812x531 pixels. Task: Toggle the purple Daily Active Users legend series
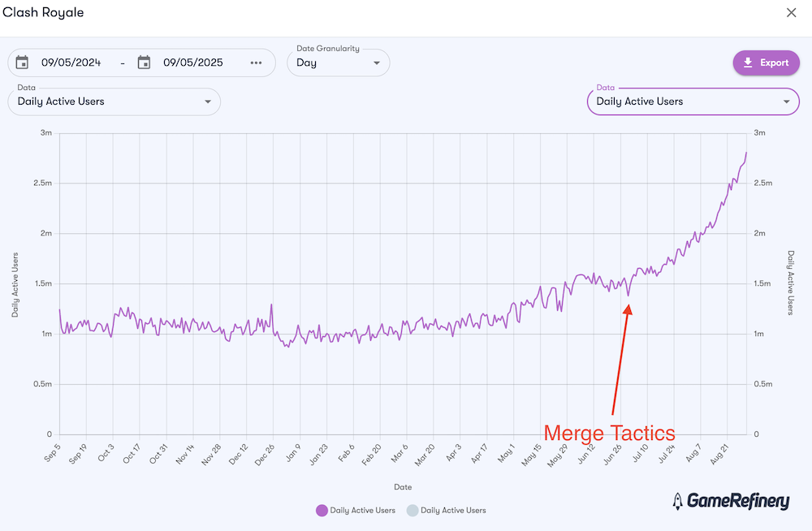point(356,510)
